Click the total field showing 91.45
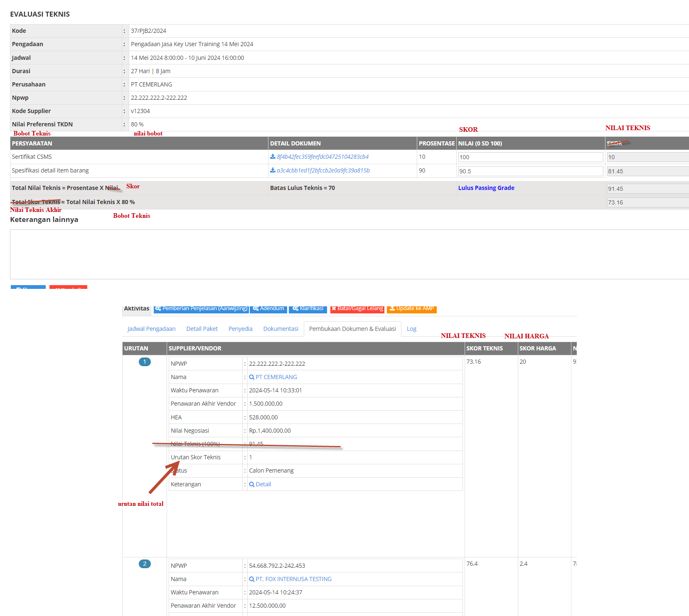The image size is (689, 616). [x=648, y=189]
